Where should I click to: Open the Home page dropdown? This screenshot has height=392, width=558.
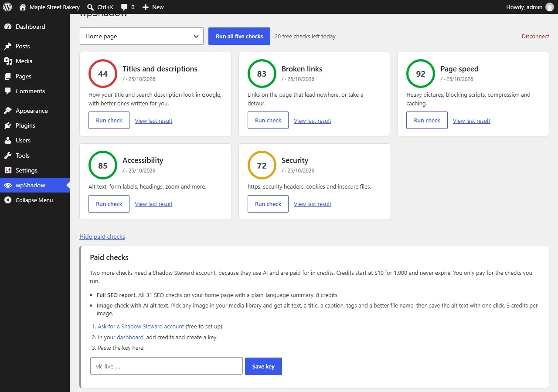(x=142, y=36)
